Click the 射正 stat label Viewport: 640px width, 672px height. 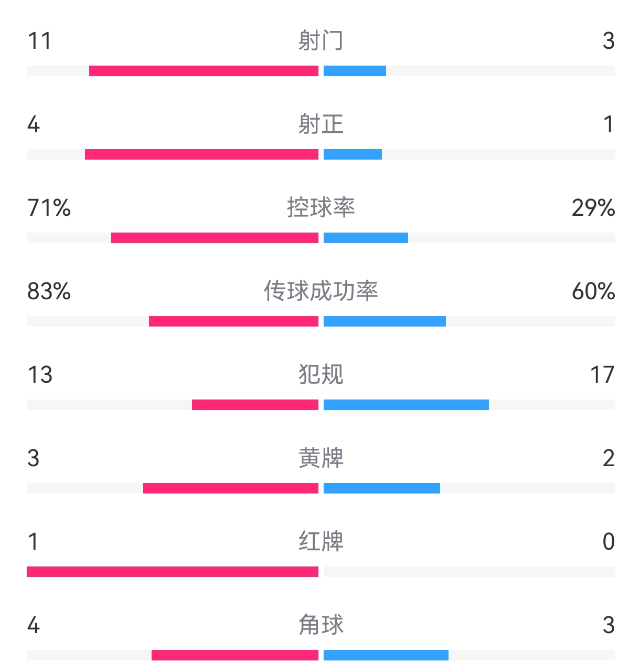pyautogui.click(x=321, y=124)
